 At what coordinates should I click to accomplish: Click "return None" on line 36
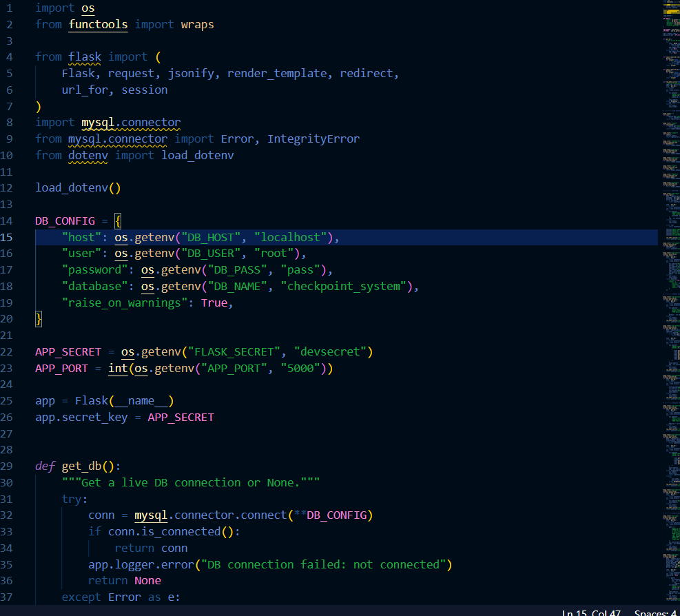click(125, 581)
